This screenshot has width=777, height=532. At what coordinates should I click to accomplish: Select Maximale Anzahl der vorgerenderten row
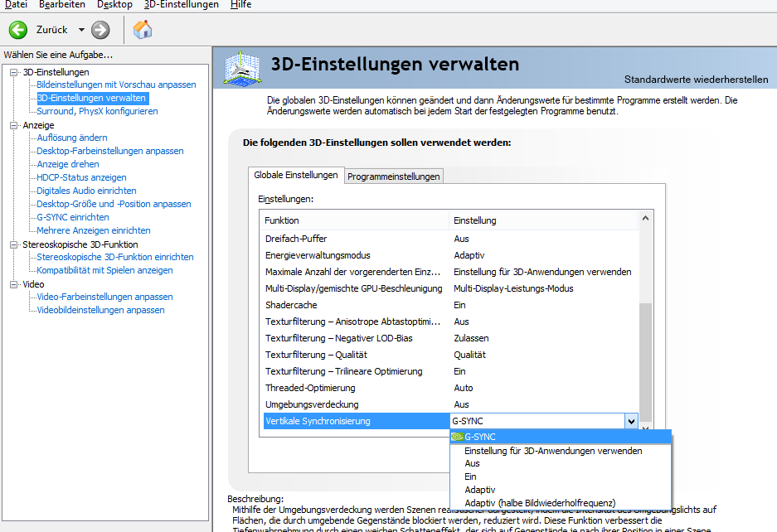pos(450,272)
